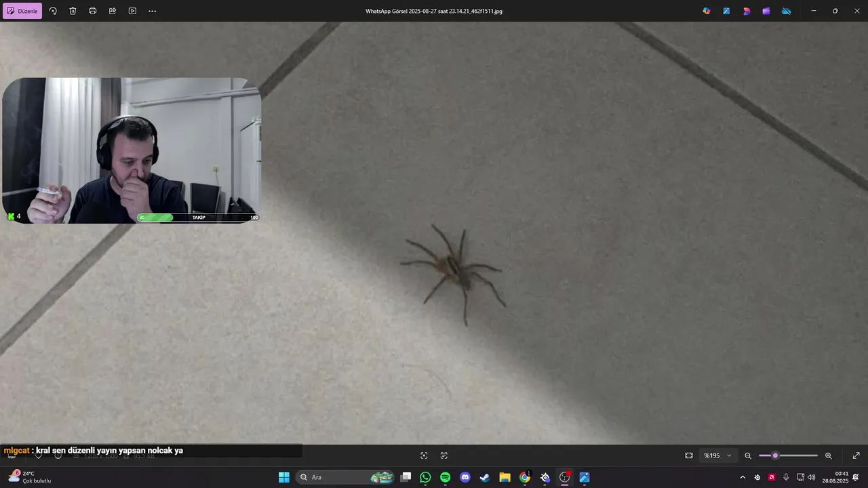Open the weather widget showing 24°C
868x488 pixels.
click(30, 477)
